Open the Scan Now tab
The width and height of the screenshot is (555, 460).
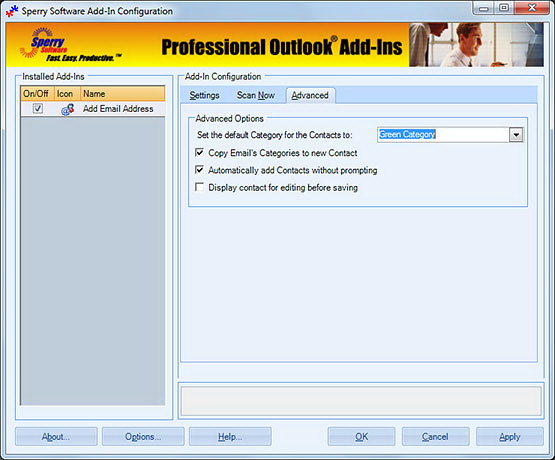point(256,95)
